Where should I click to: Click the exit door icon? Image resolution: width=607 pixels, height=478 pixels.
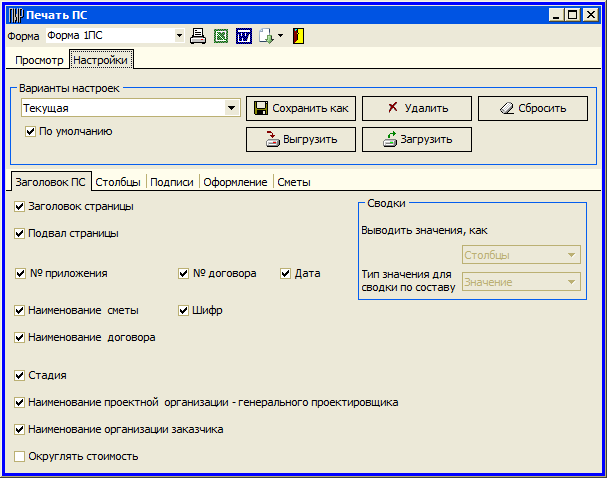coord(299,36)
